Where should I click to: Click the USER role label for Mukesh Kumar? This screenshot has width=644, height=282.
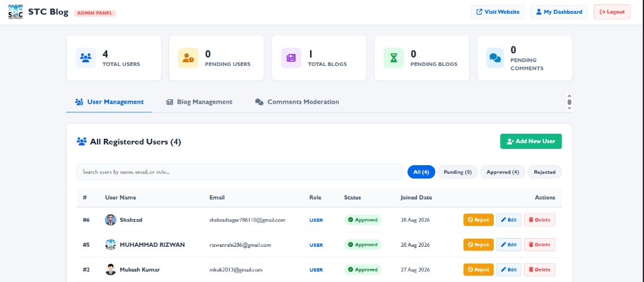click(316, 270)
